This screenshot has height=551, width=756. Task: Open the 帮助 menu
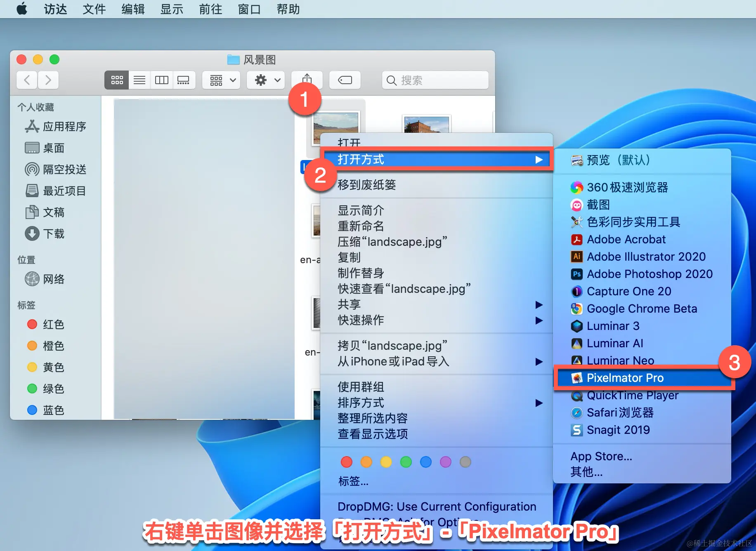click(288, 9)
